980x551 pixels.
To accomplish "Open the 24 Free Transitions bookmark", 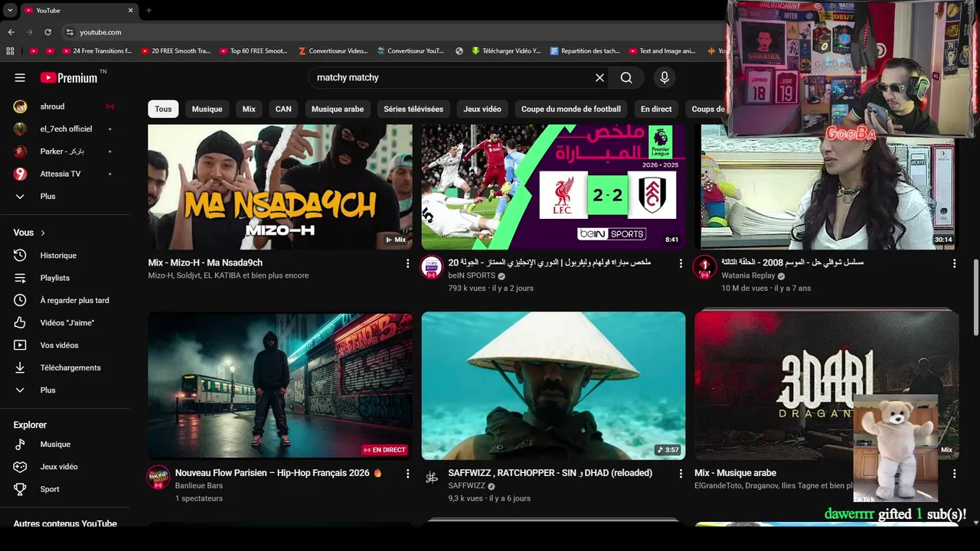I will click(96, 51).
